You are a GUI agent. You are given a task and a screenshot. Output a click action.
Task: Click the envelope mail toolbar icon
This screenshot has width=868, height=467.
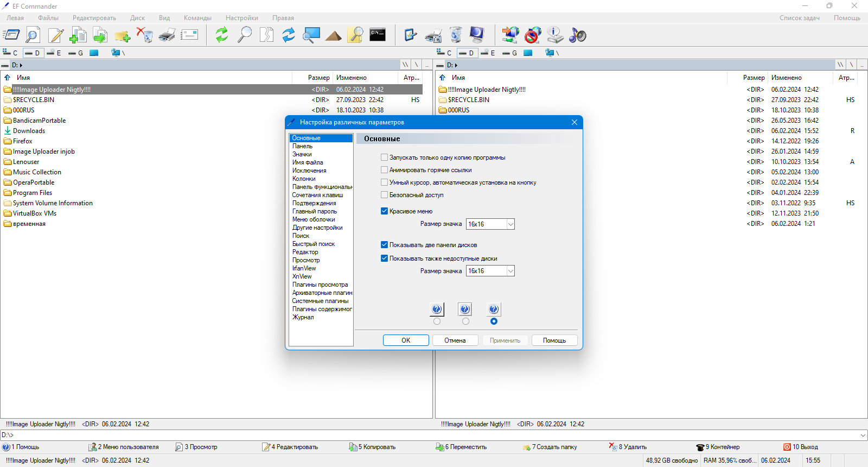189,35
